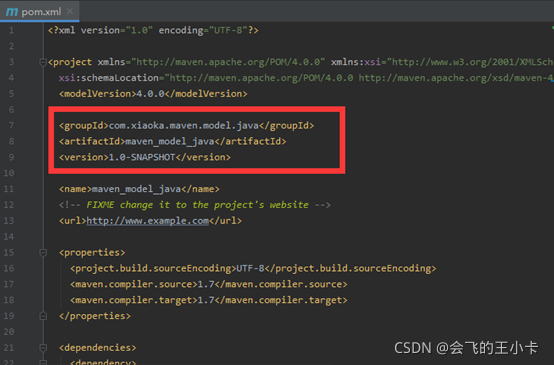Click the opening dependencies tag
554x365 pixels.
coord(98,348)
